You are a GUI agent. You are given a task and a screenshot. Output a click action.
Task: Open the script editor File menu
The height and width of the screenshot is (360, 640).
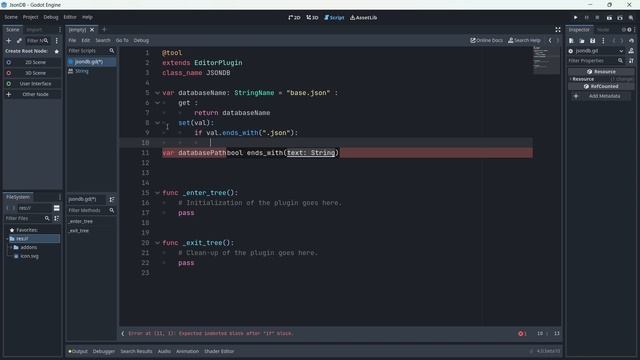[72, 40]
